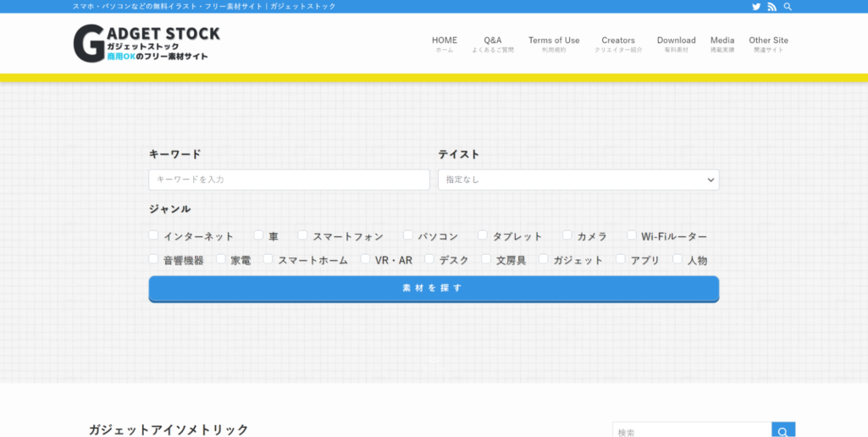868x437 pixels.
Task: Click the キーワード input field
Action: pyautogui.click(x=289, y=180)
